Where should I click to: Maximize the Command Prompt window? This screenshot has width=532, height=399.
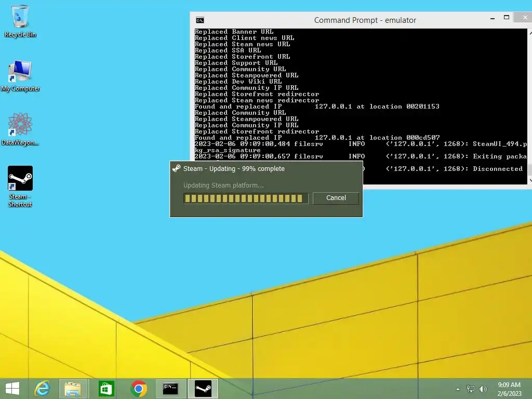point(506,17)
